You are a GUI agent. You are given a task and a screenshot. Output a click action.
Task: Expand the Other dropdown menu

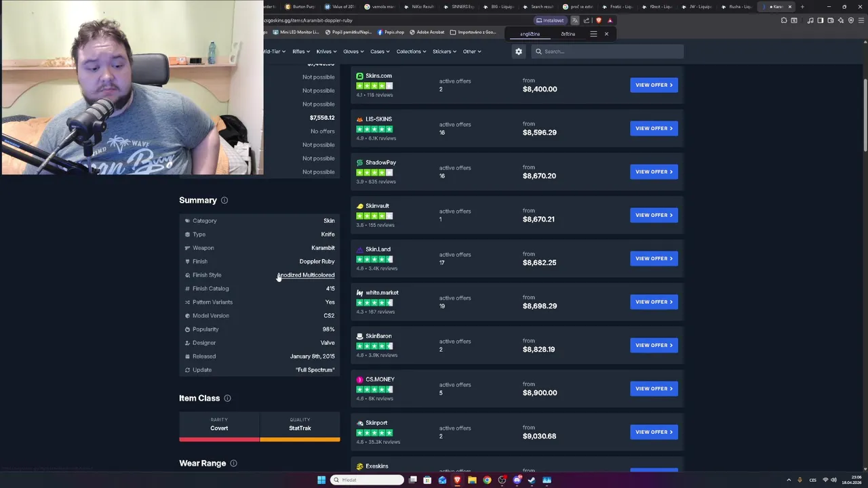coord(472,52)
